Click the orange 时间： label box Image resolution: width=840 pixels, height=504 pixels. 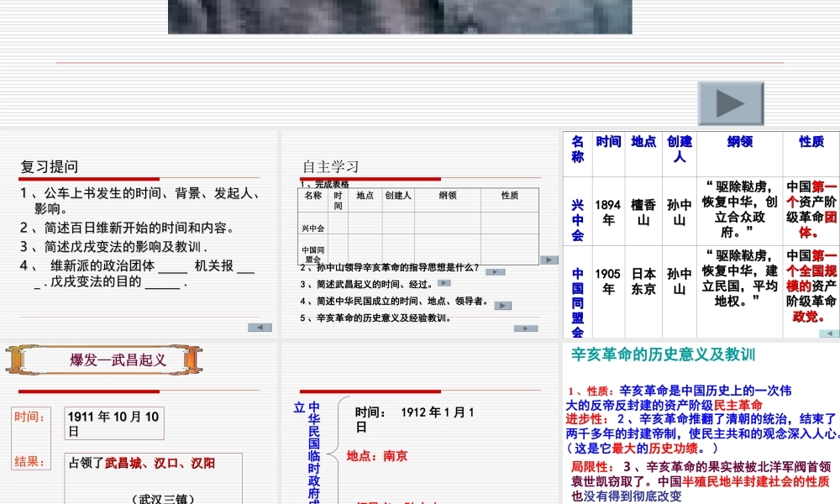pos(30,417)
